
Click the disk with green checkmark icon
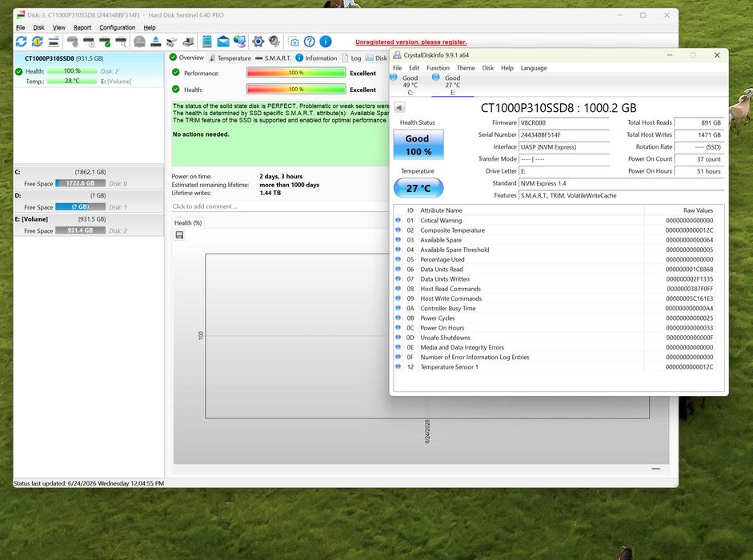[x=105, y=42]
